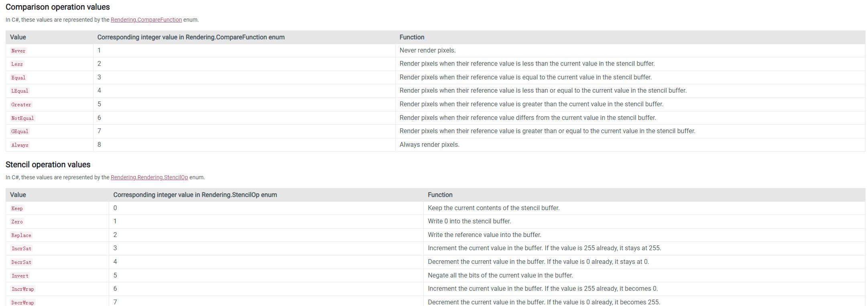Click the Comparison operation values heading
Image resolution: width=868 pixels, height=306 pixels.
(57, 7)
